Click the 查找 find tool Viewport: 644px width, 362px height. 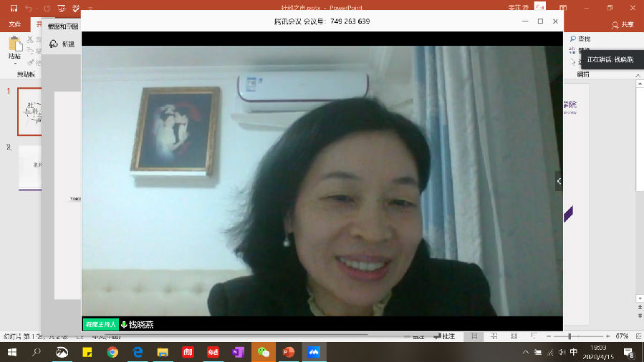click(580, 39)
